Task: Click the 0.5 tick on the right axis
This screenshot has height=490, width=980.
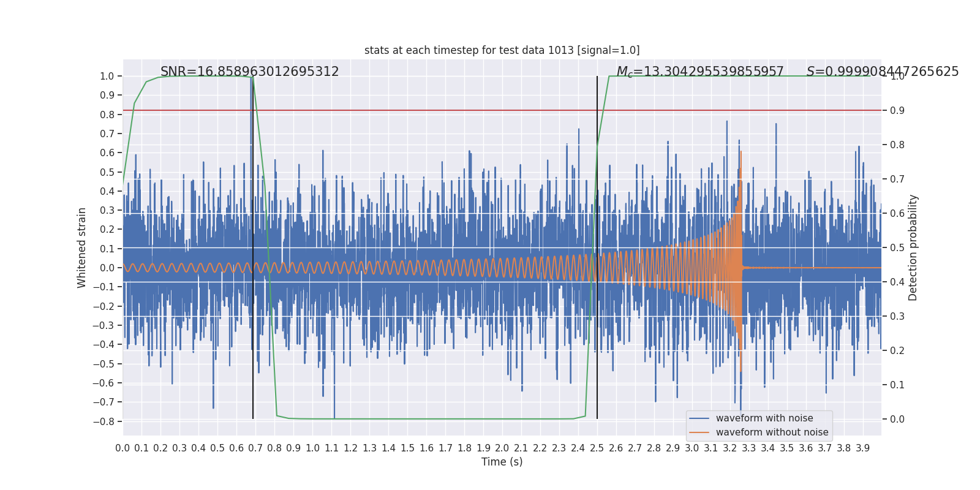Action: pyautogui.click(x=897, y=247)
